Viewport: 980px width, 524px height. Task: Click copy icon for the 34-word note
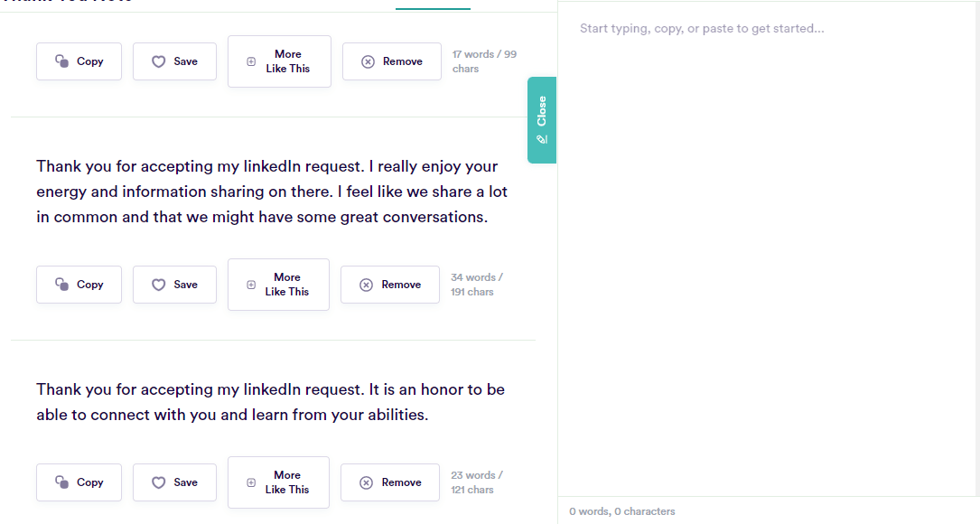coord(62,285)
